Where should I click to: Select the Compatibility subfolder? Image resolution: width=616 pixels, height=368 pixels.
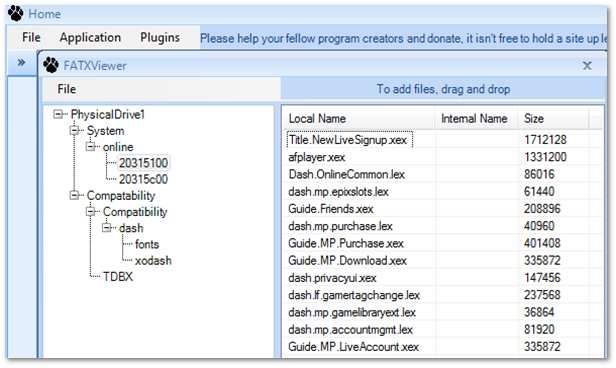pos(135,212)
